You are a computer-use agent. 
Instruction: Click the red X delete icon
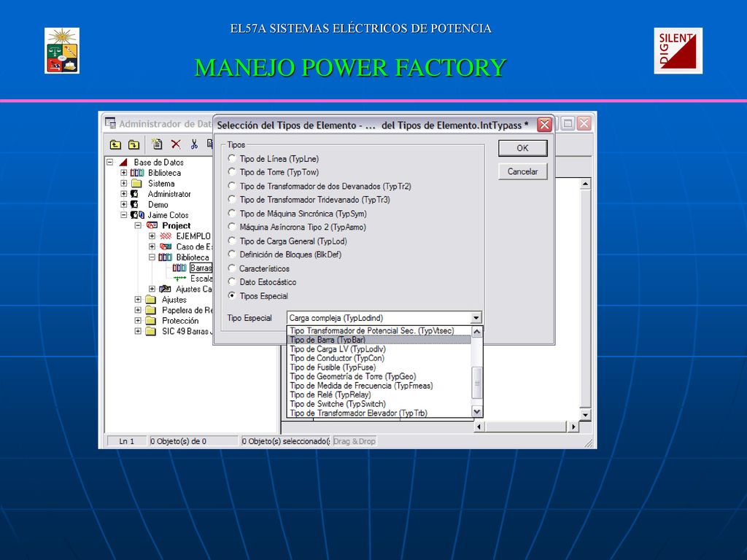point(176,144)
